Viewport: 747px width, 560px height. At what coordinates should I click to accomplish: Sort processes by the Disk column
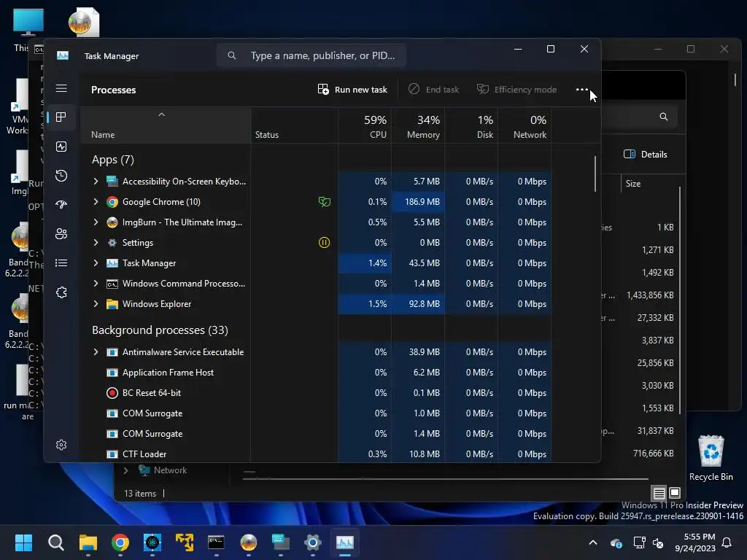pos(472,126)
